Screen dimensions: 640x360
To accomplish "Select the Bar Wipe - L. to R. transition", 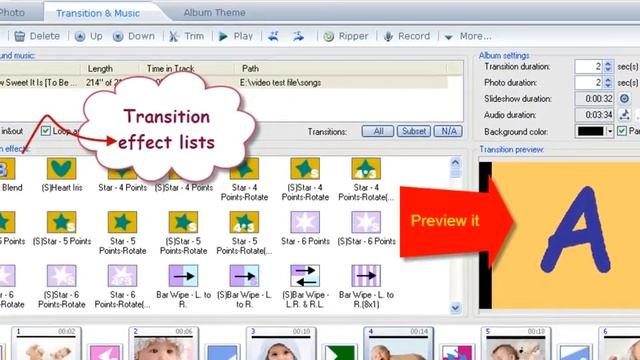I will click(183, 287).
